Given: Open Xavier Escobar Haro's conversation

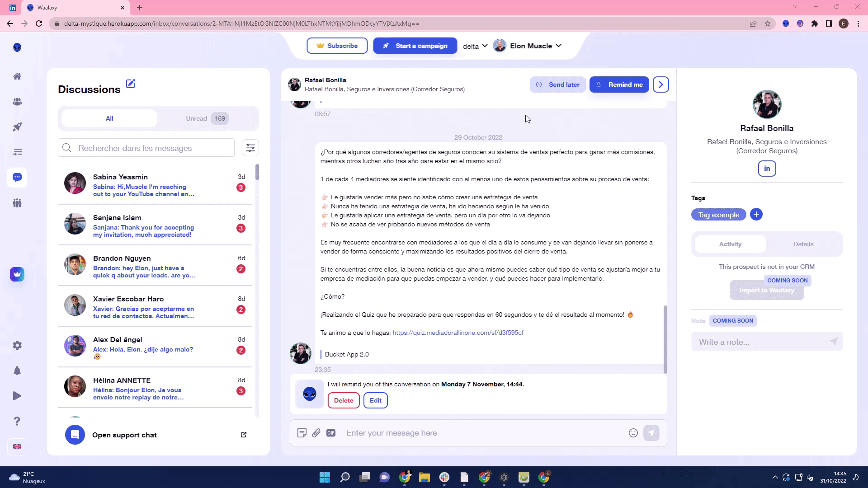Looking at the screenshot, I should 155,307.
